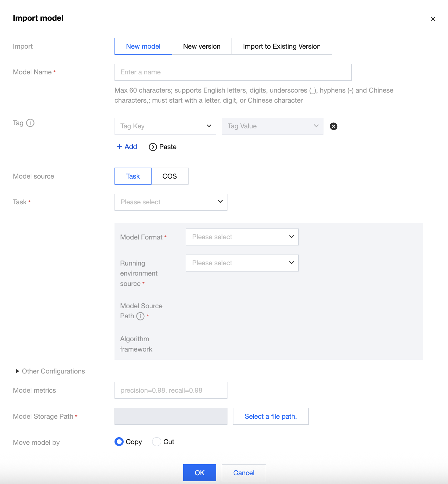448x484 pixels.
Task: Open the Task dropdown
Action: point(171,202)
